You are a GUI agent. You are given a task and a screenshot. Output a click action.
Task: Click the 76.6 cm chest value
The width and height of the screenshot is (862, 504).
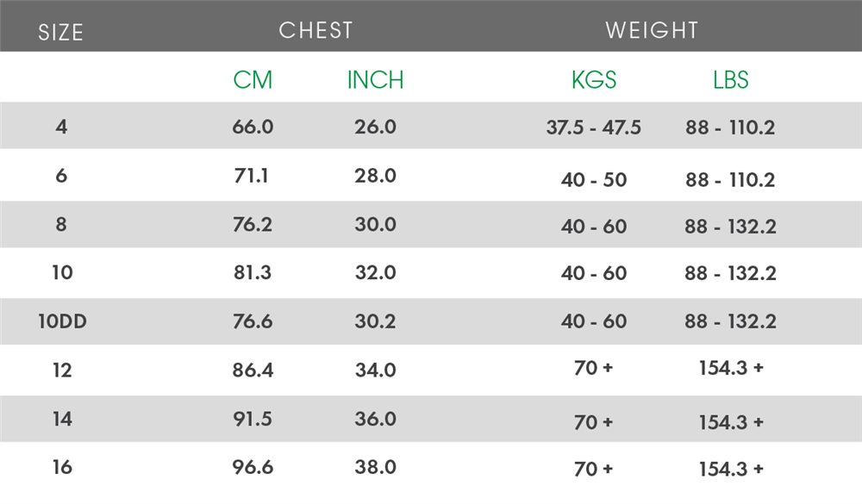pyautogui.click(x=253, y=321)
